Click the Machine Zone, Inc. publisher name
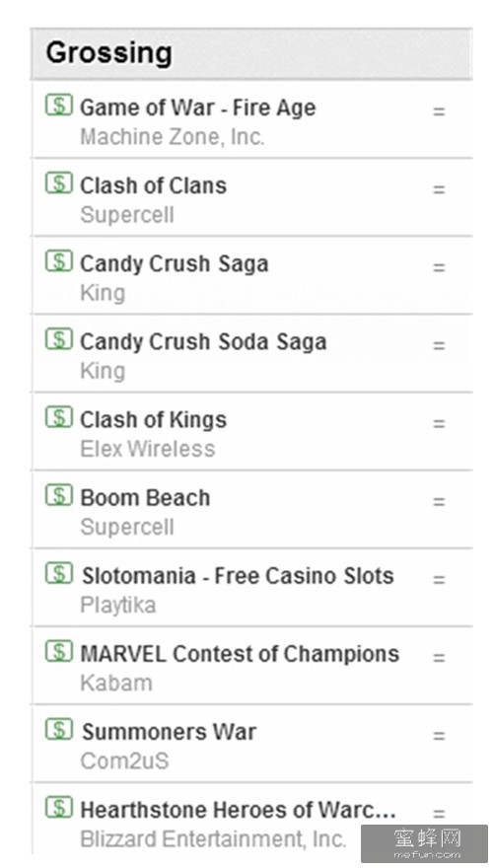 173,137
